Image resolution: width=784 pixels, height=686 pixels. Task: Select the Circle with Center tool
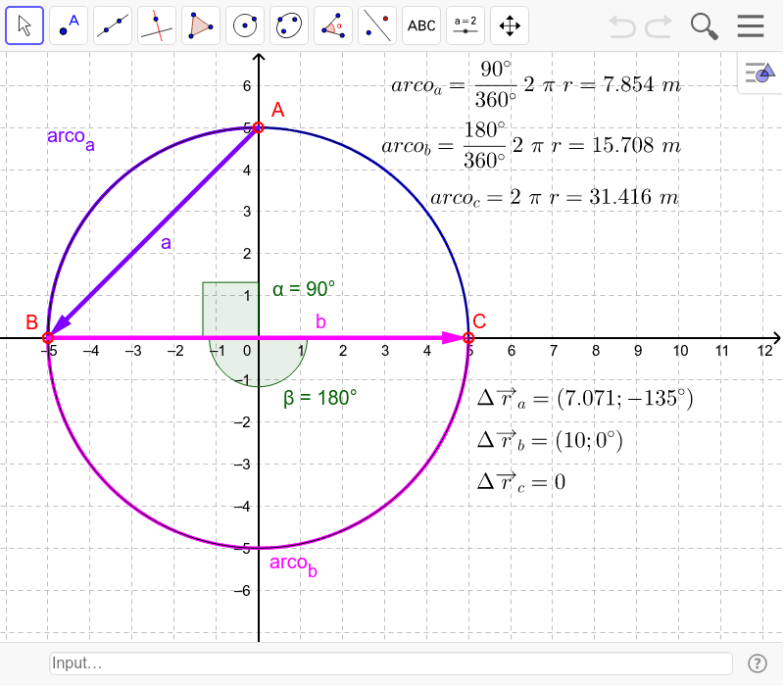(245, 25)
